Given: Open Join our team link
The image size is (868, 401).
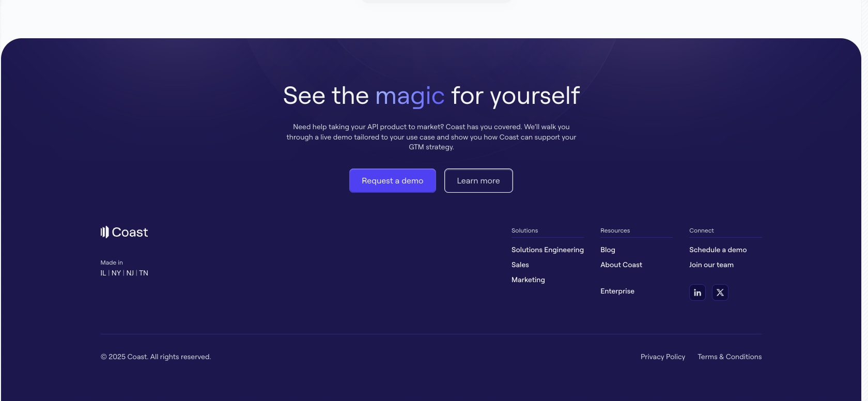Looking at the screenshot, I should 711,265.
